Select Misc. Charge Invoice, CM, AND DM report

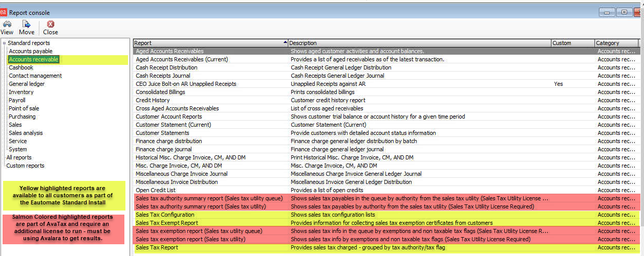tap(387, 166)
